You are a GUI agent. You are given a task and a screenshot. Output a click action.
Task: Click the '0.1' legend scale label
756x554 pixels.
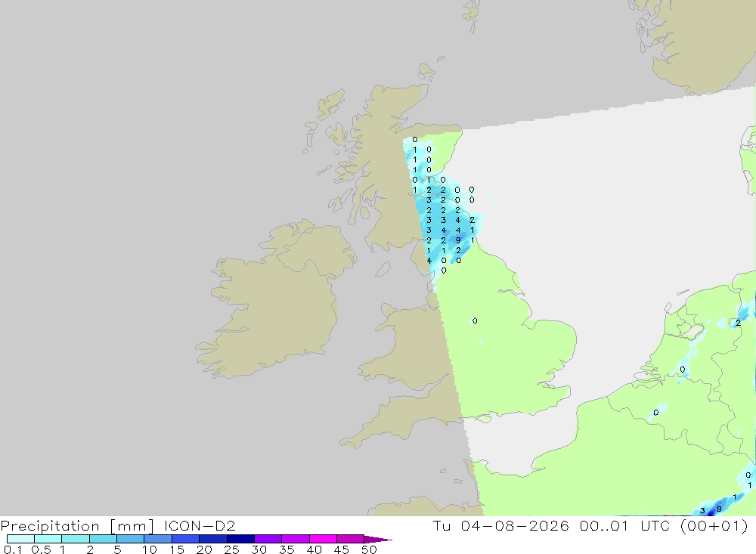click(x=13, y=549)
